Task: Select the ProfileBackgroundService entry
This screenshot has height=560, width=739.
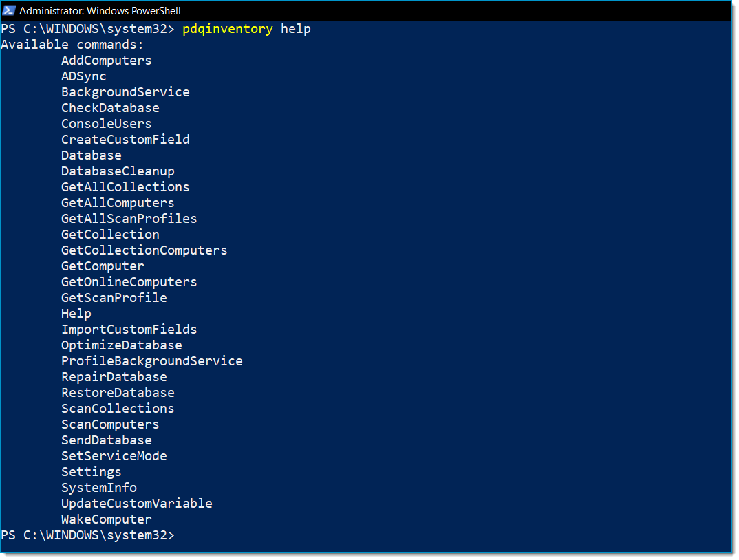Action: click(x=151, y=361)
